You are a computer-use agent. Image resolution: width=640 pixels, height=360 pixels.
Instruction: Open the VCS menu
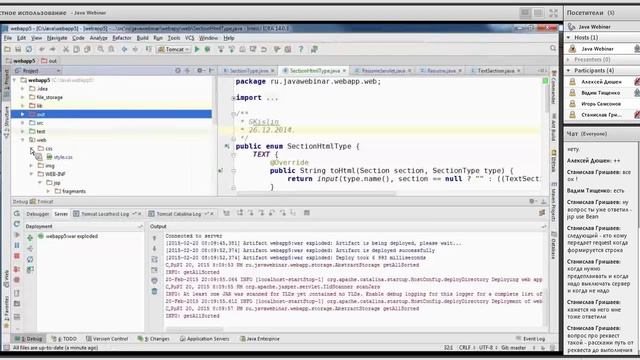[x=189, y=38]
